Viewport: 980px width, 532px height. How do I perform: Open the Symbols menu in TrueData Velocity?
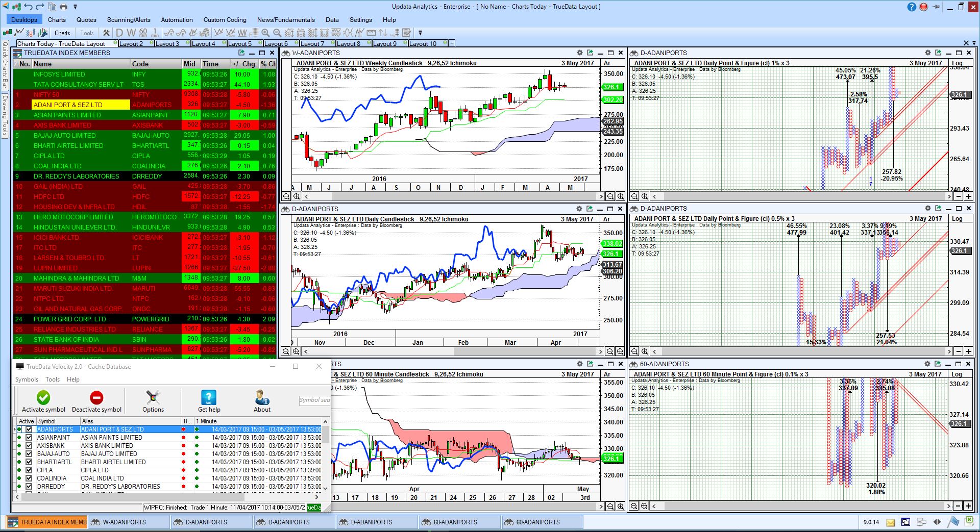click(x=27, y=379)
